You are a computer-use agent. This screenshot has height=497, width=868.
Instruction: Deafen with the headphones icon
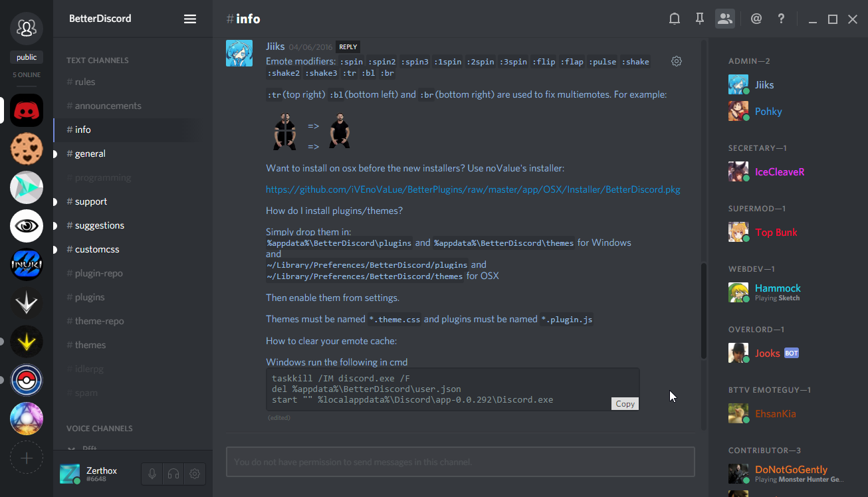click(173, 474)
